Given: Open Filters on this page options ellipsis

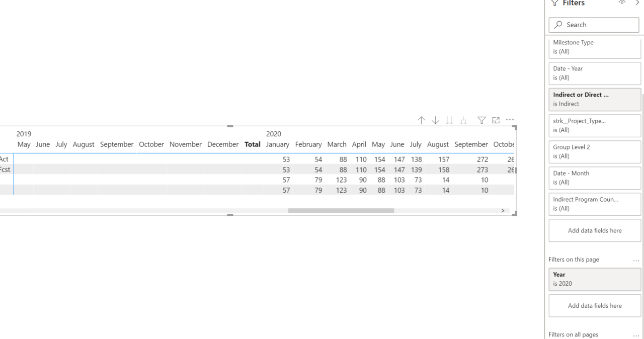Looking at the screenshot, I should tap(636, 260).
